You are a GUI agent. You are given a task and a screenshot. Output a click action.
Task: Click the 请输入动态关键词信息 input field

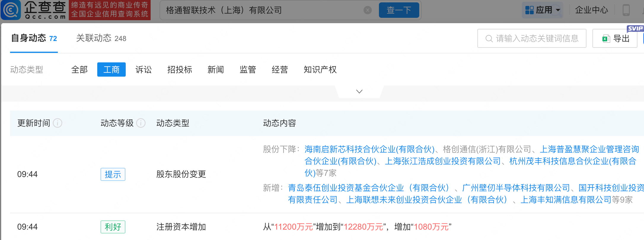click(532, 38)
